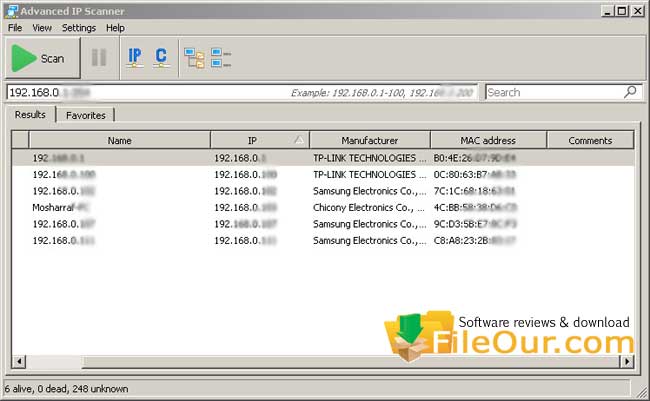The height and width of the screenshot is (401, 650).
Task: Click the IP range toolbar icon
Action: [x=135, y=58]
